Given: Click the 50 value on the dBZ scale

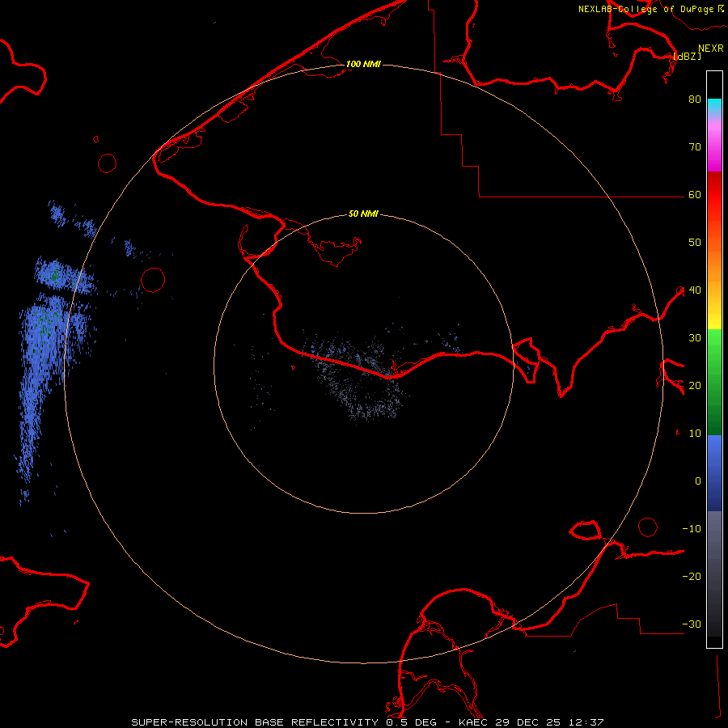Looking at the screenshot, I should [x=695, y=243].
